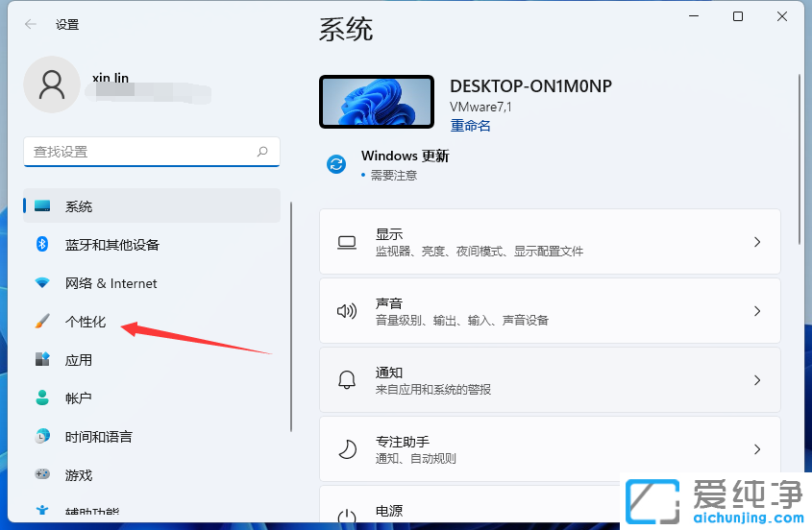Minimize the Settings window
The width and height of the screenshot is (812, 530).
tap(694, 16)
